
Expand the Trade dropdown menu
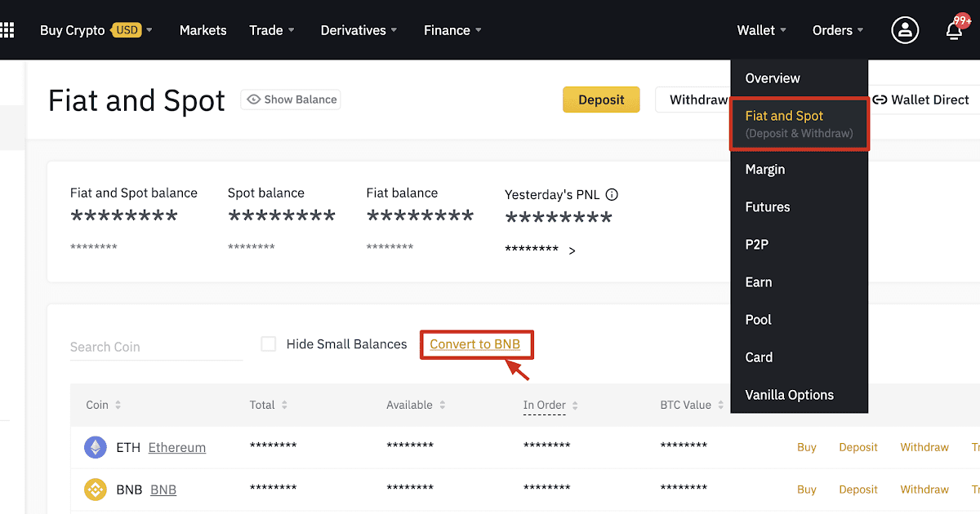pyautogui.click(x=272, y=30)
